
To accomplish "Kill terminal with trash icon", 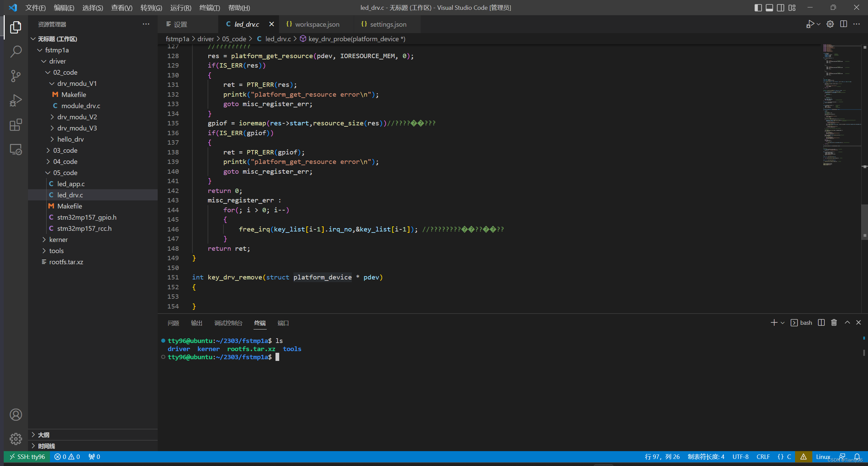I will click(834, 323).
